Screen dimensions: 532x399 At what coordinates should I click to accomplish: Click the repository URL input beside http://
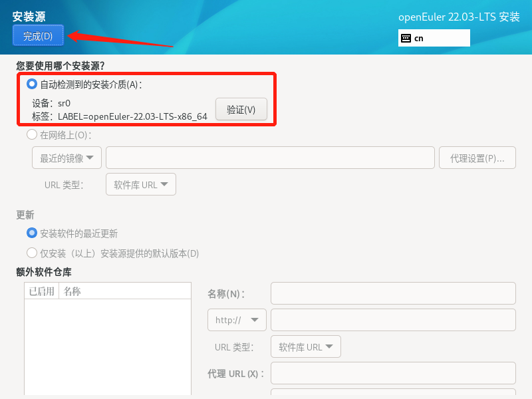click(x=393, y=320)
